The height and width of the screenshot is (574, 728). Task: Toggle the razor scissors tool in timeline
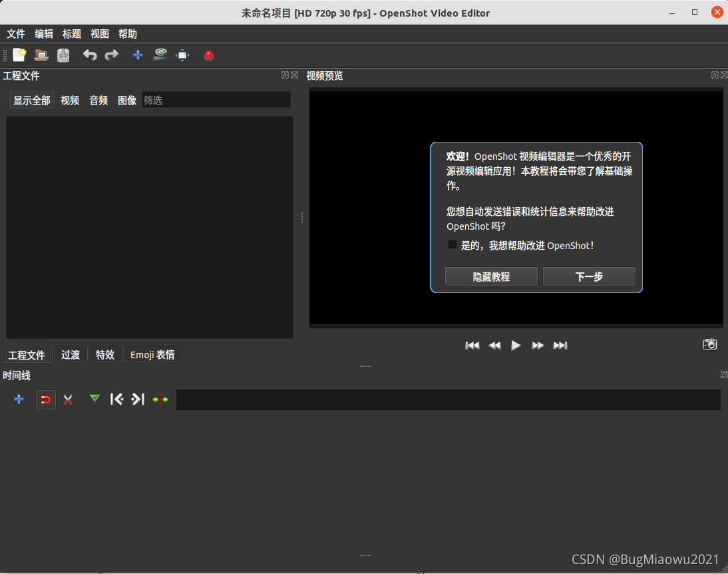pyautogui.click(x=68, y=400)
